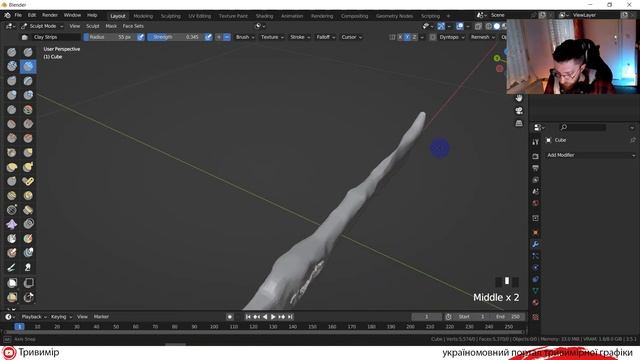Open the Tool properties tab
Viewport: 640px width, 360px height.
(x=536, y=142)
